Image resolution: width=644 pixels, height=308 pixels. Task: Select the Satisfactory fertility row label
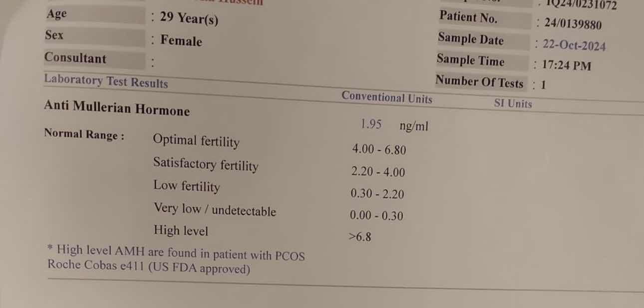(206, 164)
